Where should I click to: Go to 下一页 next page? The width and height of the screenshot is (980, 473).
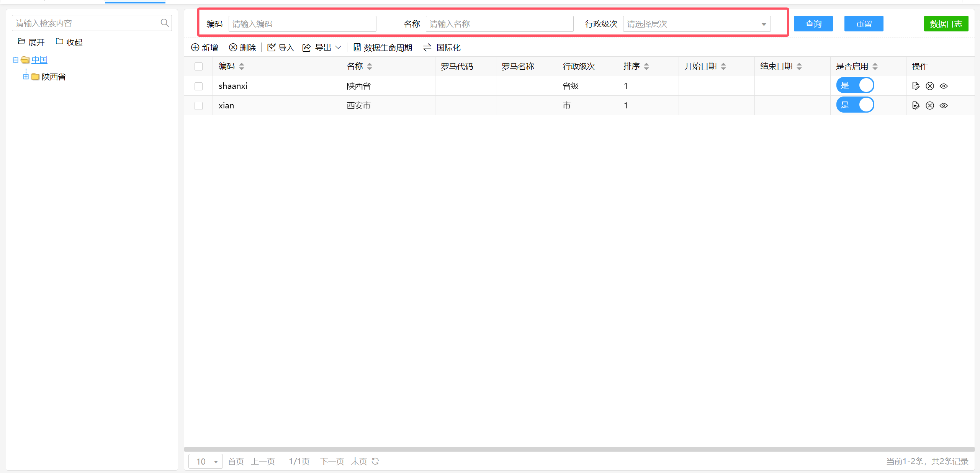tap(332, 461)
